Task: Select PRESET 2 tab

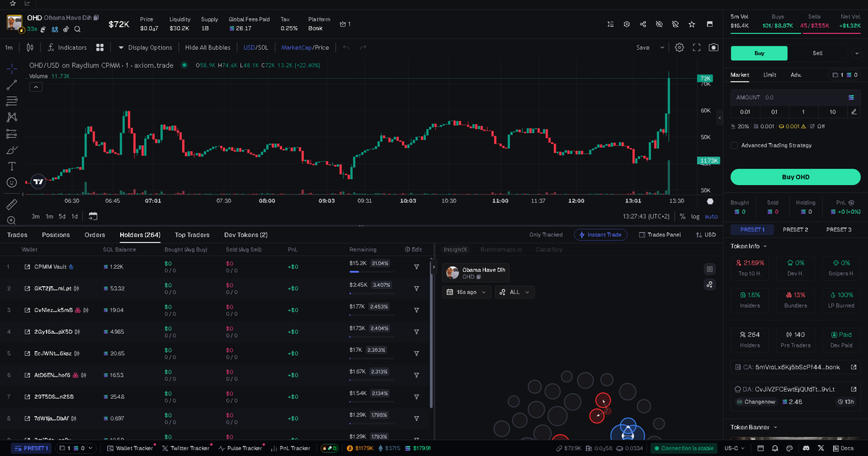Action: click(x=795, y=229)
